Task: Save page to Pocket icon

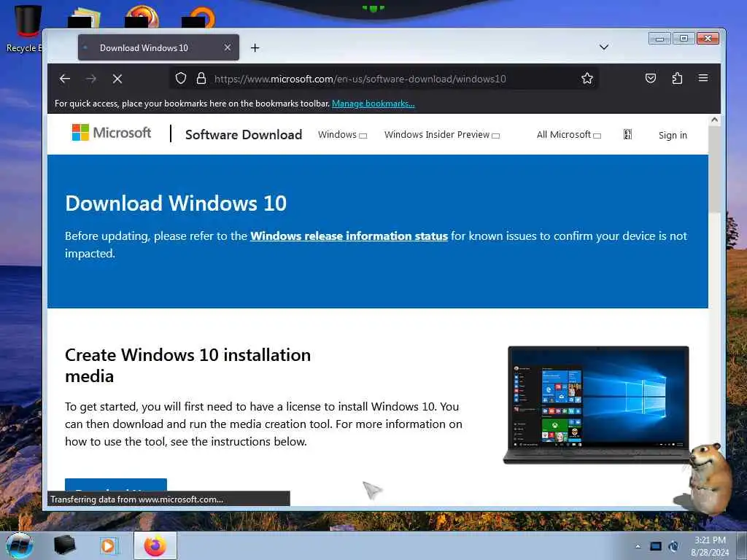Action: 650,78
